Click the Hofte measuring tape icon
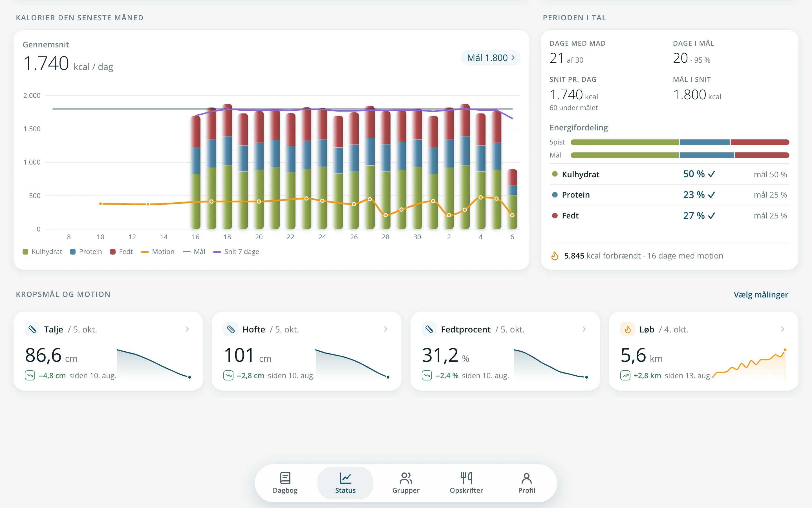The image size is (812, 508). (231, 329)
